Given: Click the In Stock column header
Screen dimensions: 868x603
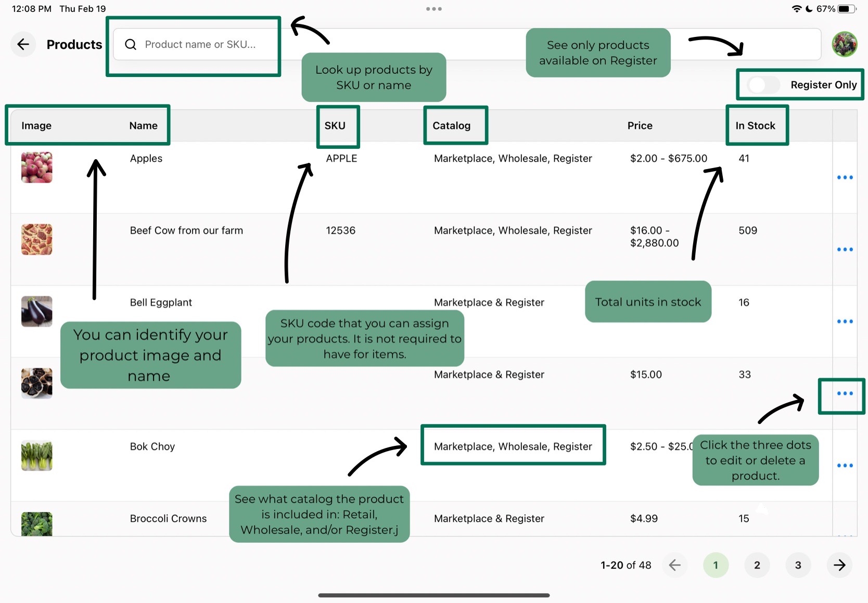Looking at the screenshot, I should click(x=755, y=126).
